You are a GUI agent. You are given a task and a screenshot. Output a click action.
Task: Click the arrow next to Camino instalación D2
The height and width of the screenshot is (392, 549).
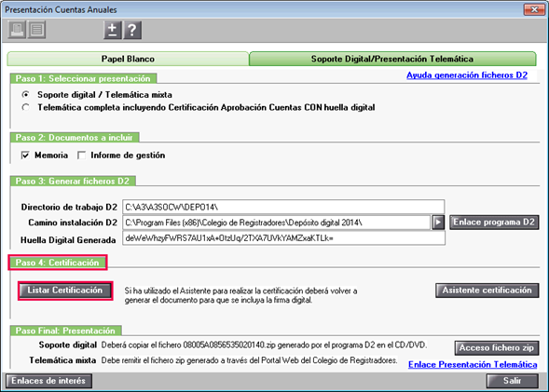pyautogui.click(x=438, y=223)
